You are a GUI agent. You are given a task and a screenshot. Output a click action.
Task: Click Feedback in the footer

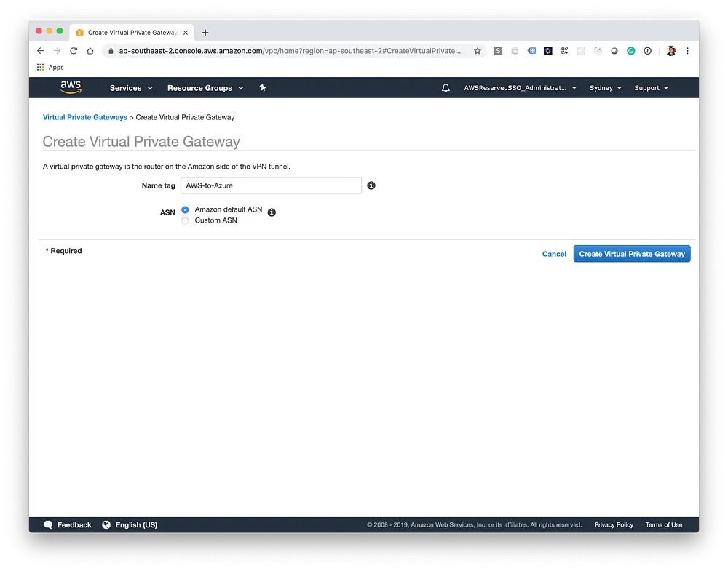coord(74,525)
